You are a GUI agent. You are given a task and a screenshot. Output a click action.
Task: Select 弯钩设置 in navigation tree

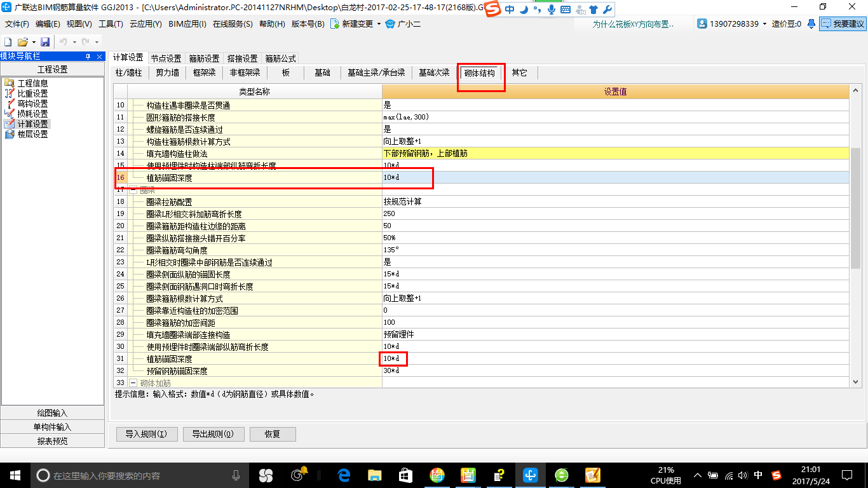pos(32,104)
